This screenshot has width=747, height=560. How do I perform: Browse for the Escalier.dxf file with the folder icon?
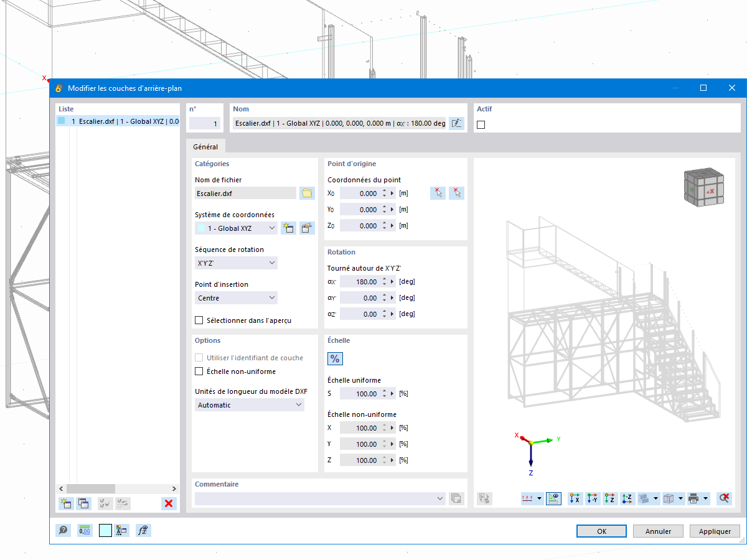point(307,193)
